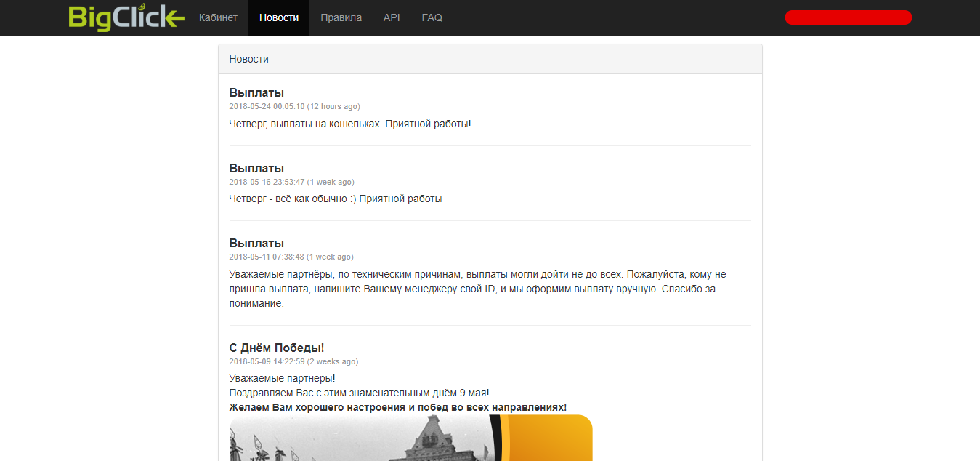Click the Выплаты headline dated 2018-05-16
This screenshot has height=461, width=980.
click(256, 168)
